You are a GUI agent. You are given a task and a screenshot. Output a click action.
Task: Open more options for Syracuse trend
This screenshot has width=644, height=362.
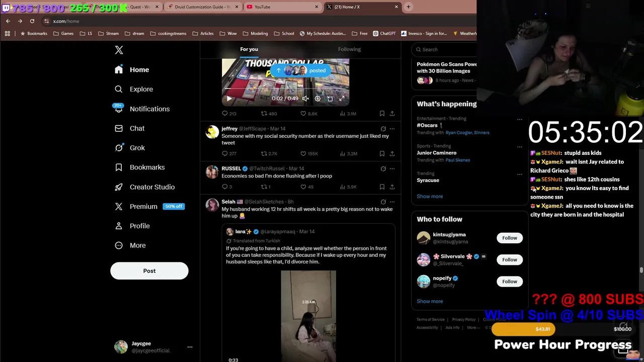tap(520, 174)
